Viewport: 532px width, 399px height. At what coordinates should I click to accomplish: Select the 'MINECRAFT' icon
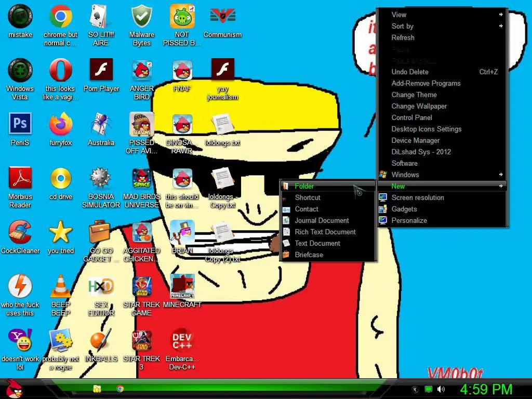click(182, 286)
